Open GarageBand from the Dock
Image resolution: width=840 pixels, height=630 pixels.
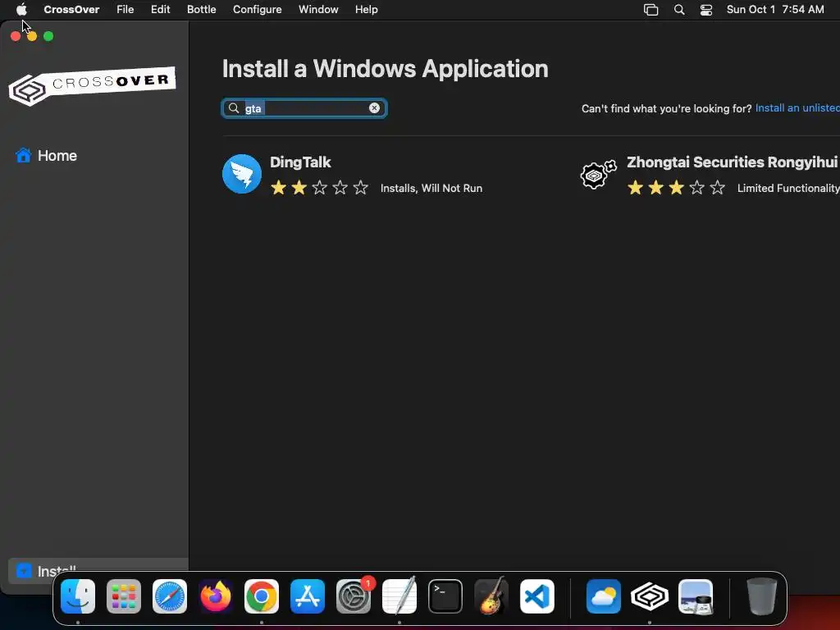[x=491, y=596]
